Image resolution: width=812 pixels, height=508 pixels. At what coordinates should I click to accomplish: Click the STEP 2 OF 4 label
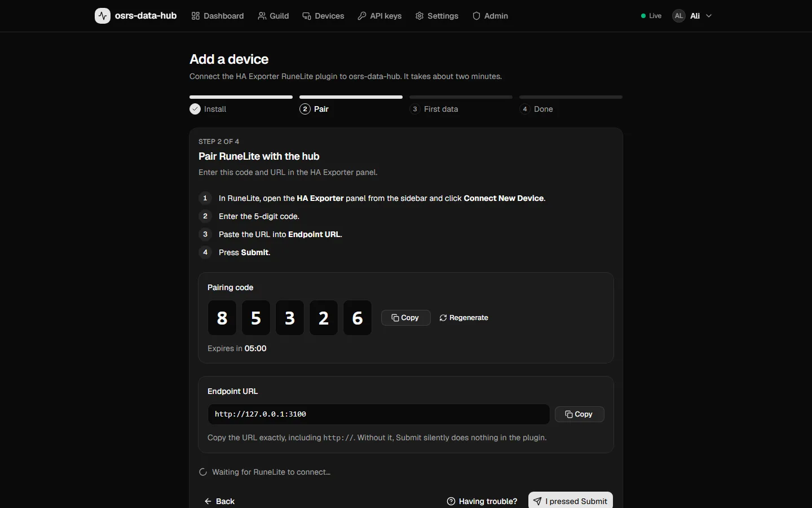tap(219, 142)
